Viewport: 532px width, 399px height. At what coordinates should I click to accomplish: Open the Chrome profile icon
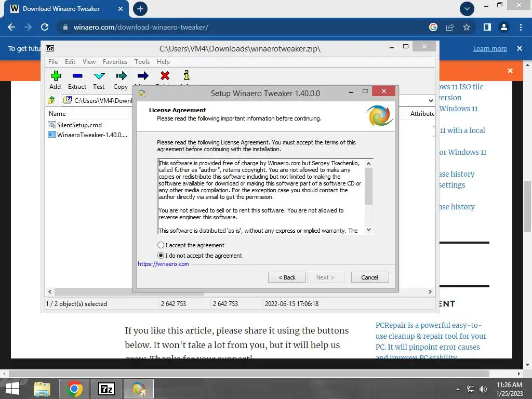504,27
